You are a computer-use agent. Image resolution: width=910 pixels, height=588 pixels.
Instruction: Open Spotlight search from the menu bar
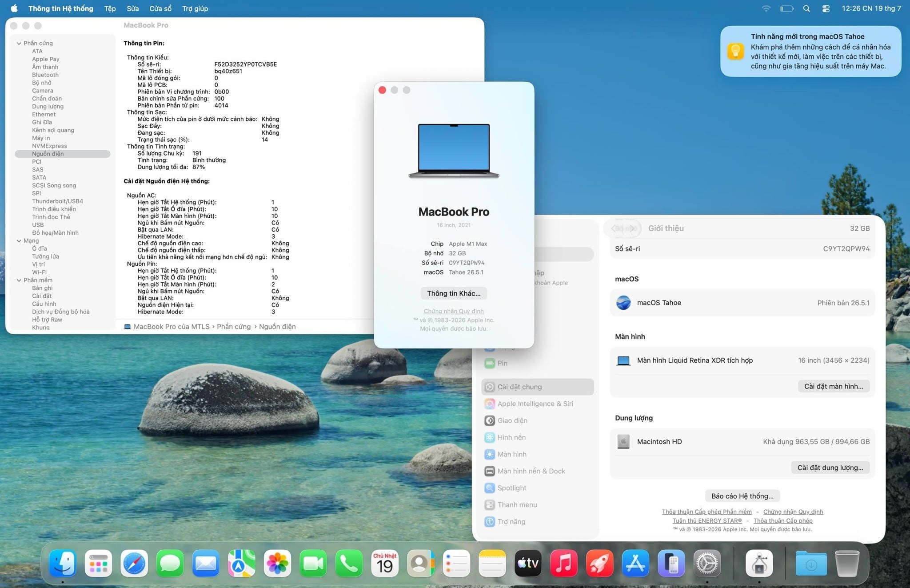[806, 8]
